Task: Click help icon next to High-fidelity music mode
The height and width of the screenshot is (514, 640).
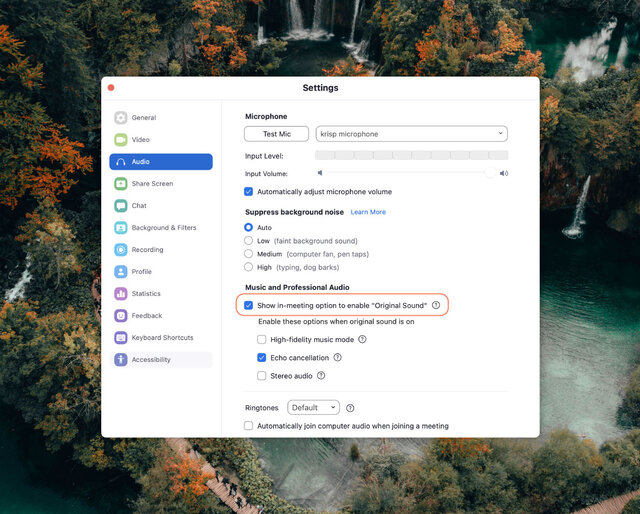Action: pos(362,339)
